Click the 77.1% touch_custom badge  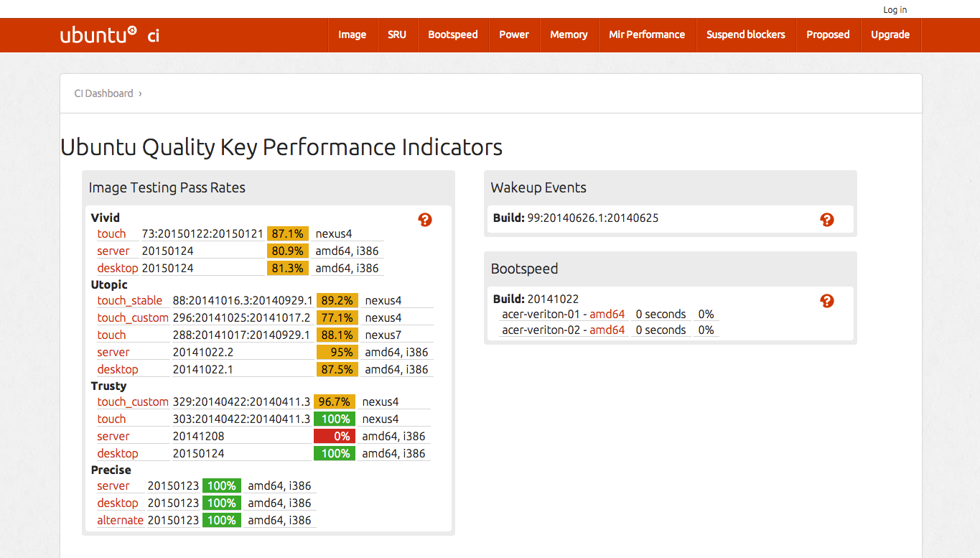[337, 317]
